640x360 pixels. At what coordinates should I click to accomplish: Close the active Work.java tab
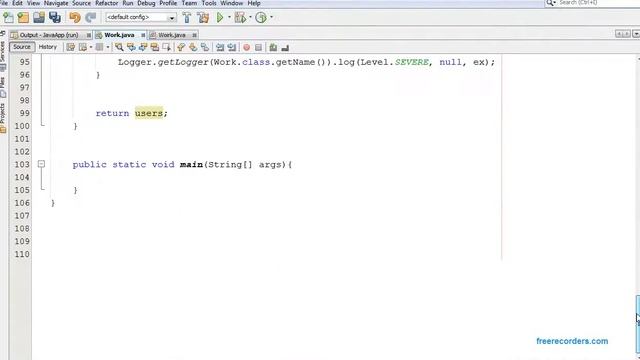[143, 35]
